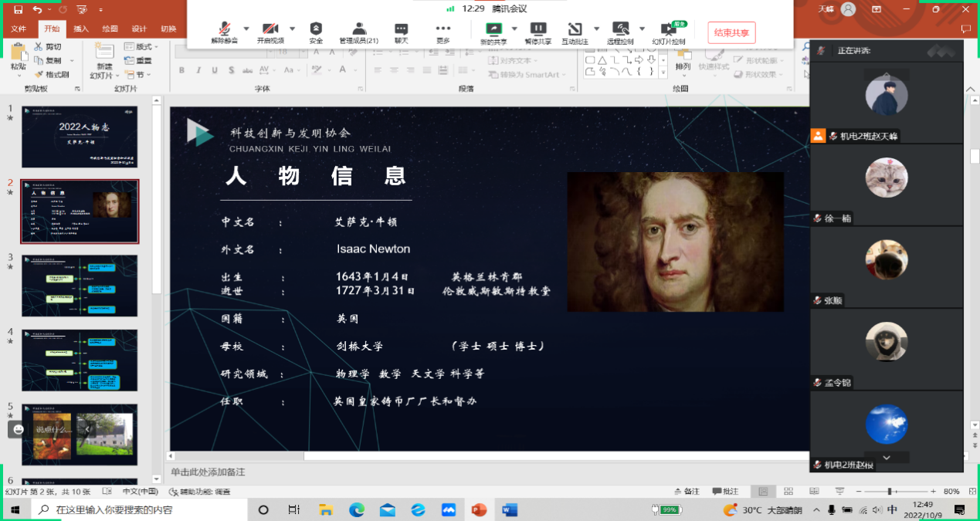980x521 pixels.
Task: Open 幻灯片控制 slide control
Action: tap(668, 29)
